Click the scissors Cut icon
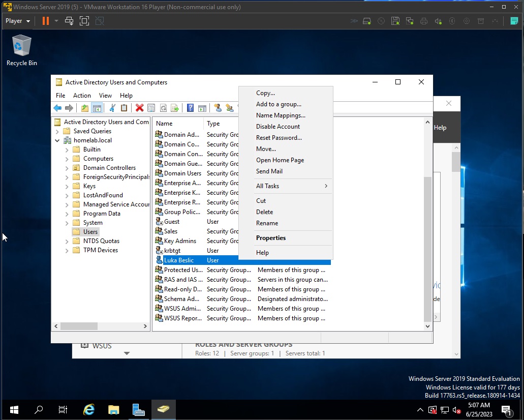The image size is (524, 420). point(112,108)
